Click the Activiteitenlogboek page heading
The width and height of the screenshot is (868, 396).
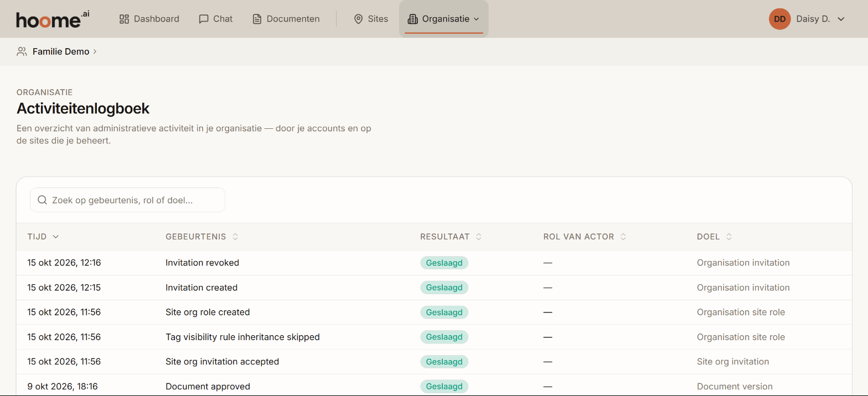[83, 108]
